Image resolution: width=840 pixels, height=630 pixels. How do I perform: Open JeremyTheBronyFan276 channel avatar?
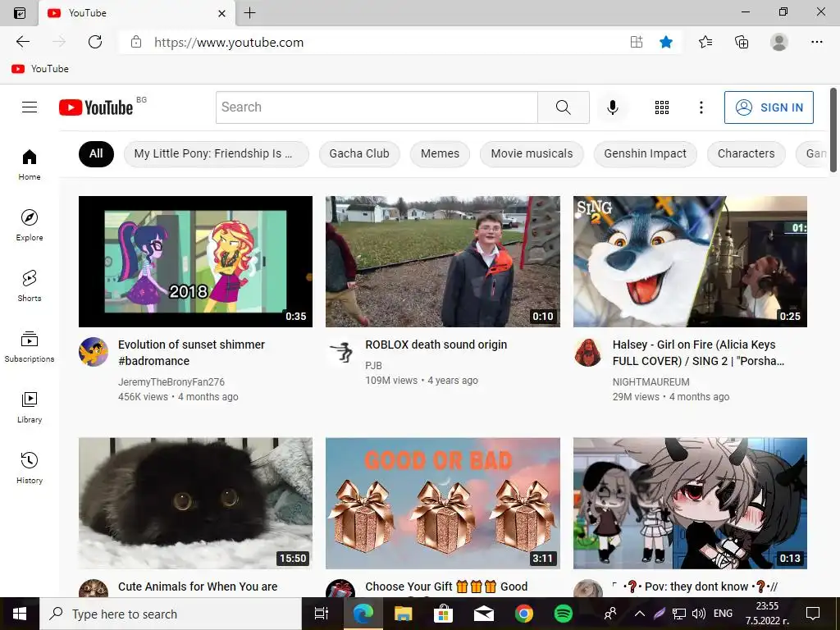pyautogui.click(x=94, y=352)
